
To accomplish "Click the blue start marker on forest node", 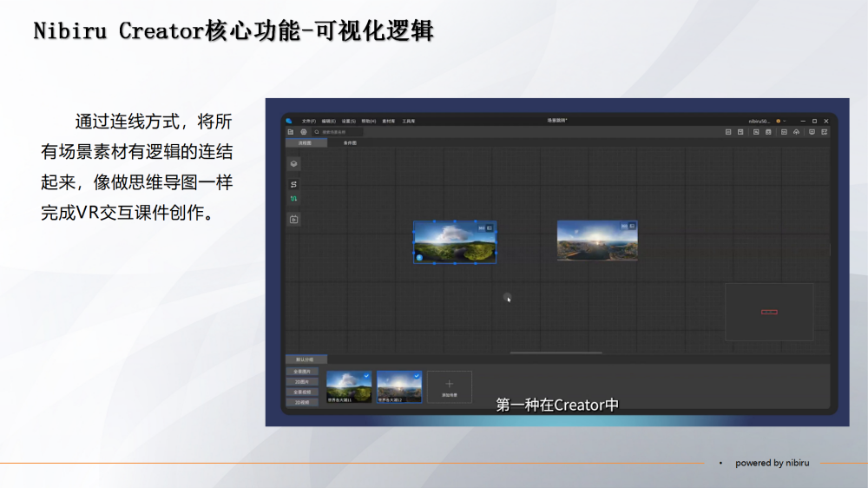I will [x=419, y=258].
